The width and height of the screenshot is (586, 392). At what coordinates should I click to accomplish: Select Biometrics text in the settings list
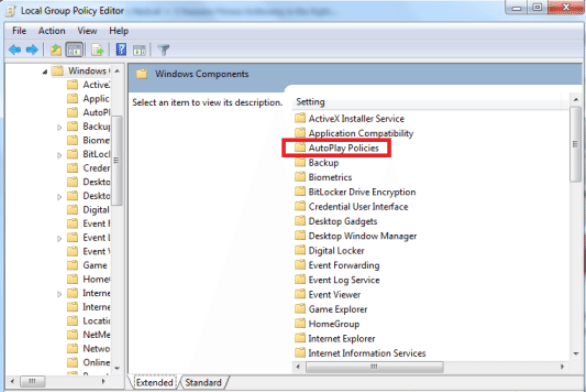click(x=330, y=177)
